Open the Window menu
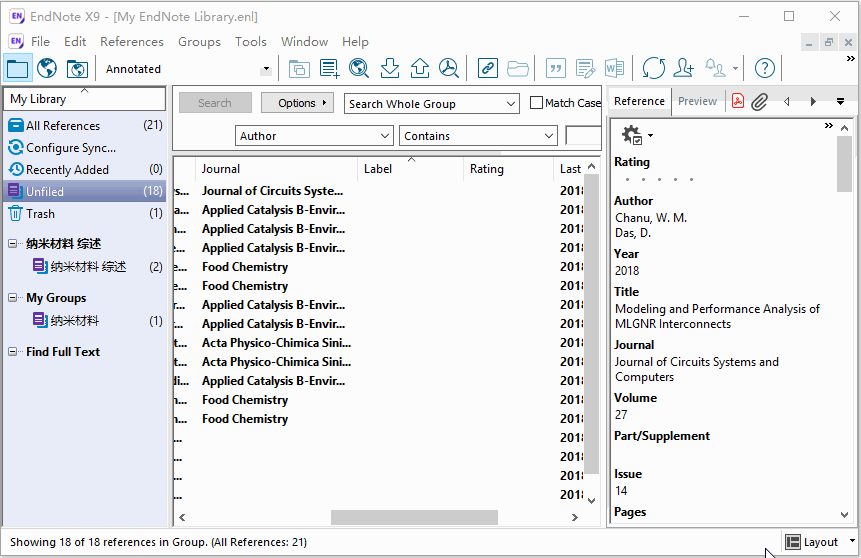Viewport: 861px width, 558px height. [304, 42]
